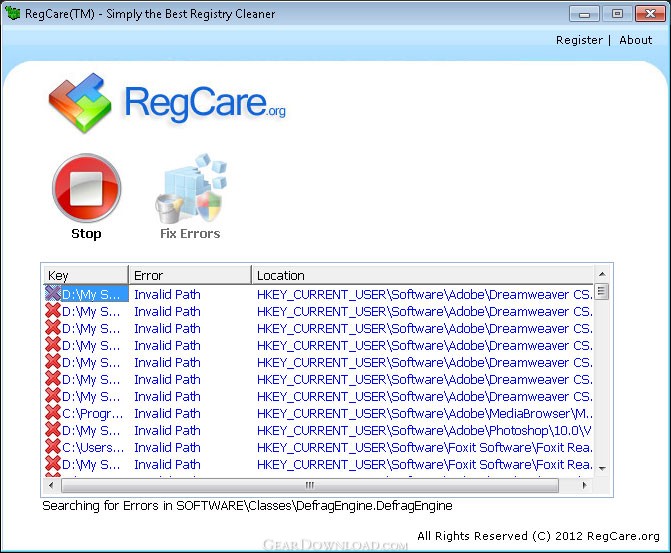
Task: Click the horizontal scrollbar thumb
Action: tap(310, 485)
